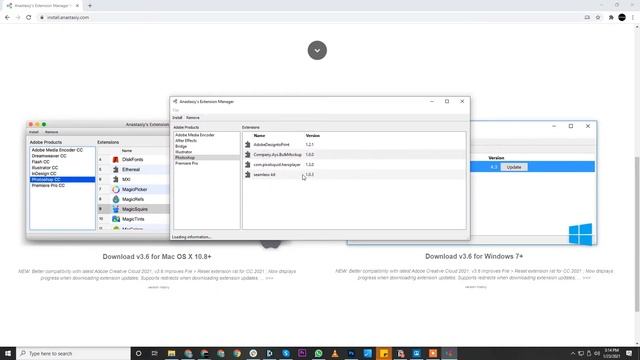Select Dreamweaver CC in Mac preview
The height and width of the screenshot is (360, 640).
(49, 156)
